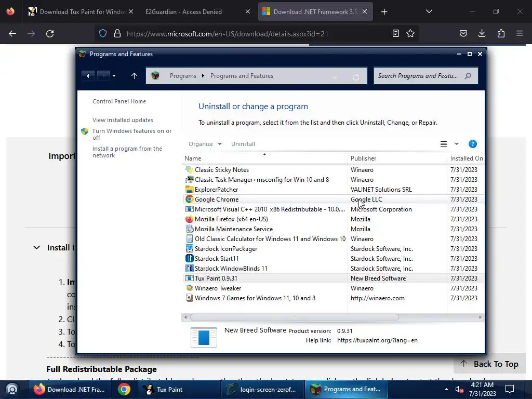
Task: Click the search magnifier in Programs and Features
Action: [x=468, y=76]
